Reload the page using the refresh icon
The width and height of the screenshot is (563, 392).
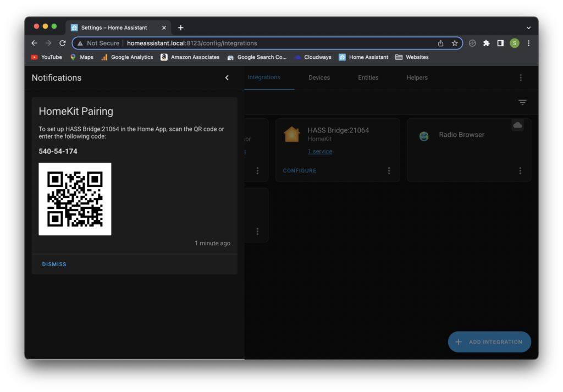click(x=62, y=43)
